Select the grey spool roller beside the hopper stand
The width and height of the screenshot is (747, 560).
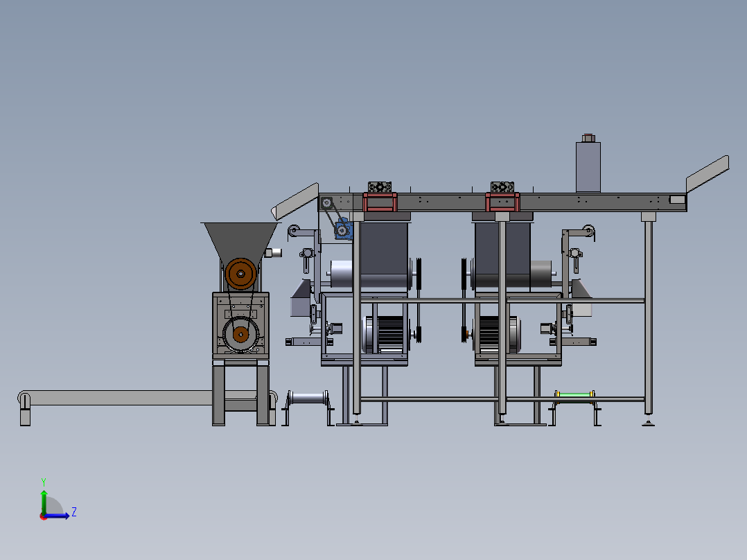308,398
